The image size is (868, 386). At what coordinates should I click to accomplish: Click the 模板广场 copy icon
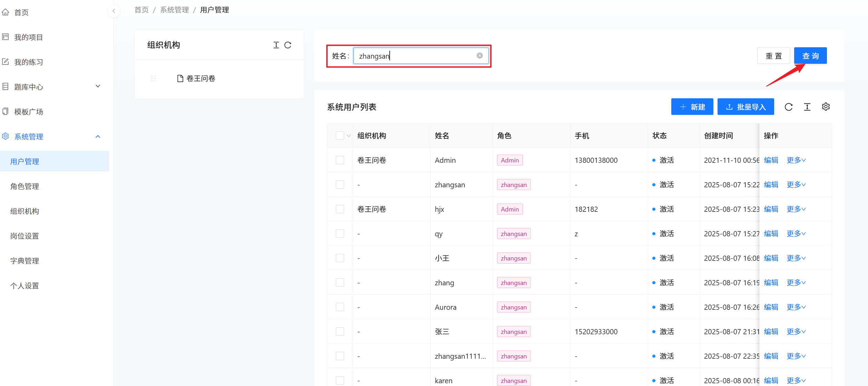6,111
